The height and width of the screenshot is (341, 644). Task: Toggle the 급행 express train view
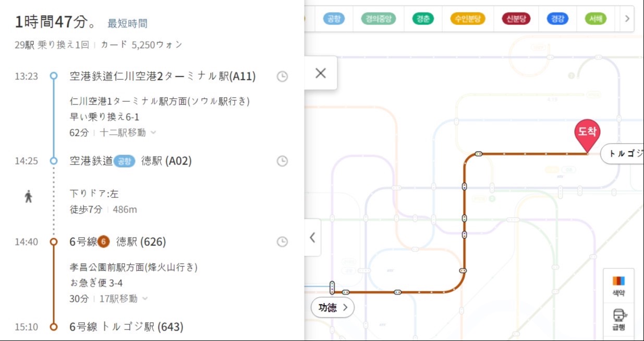click(618, 319)
